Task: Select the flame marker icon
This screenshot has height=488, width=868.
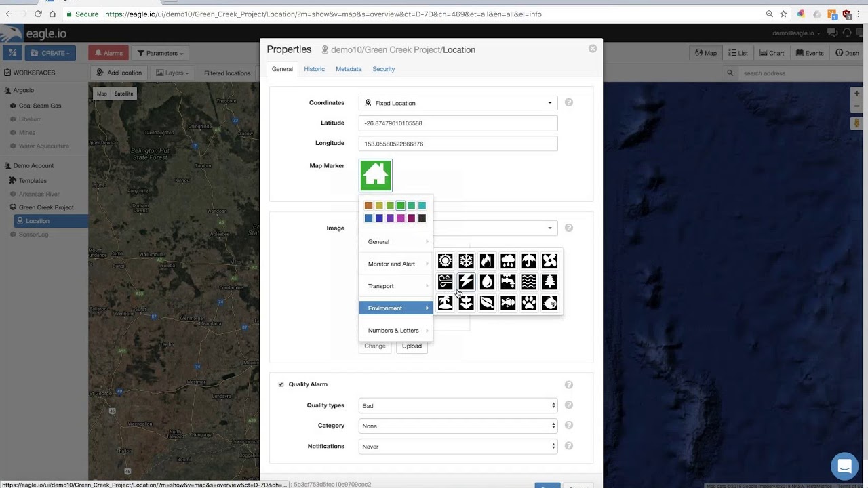Action: tap(487, 261)
